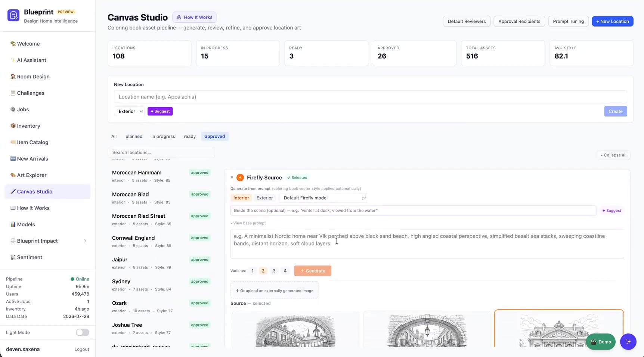
Task: Click the Welcome sidebar icon
Action: [x=13, y=44]
